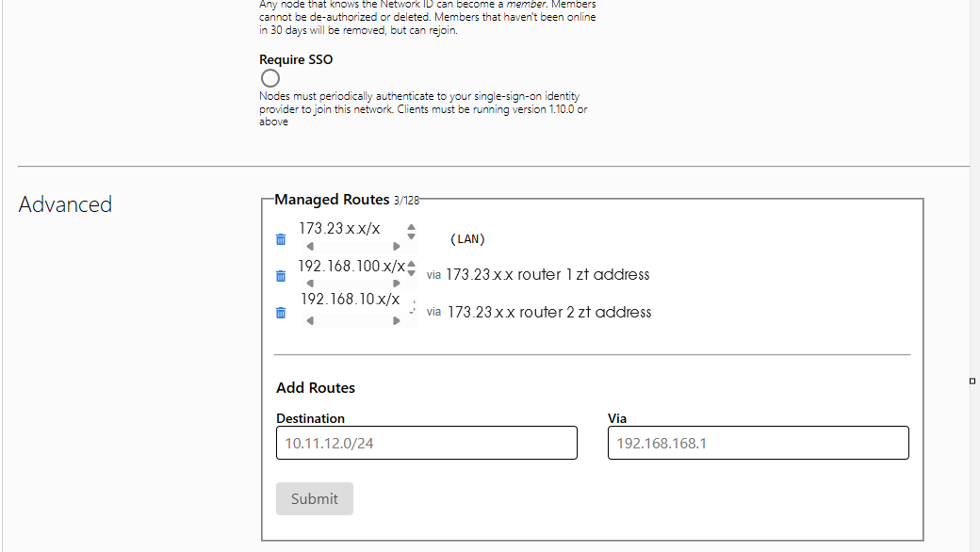Delete the 173.23.x.x/x managed route
This screenshot has width=980, height=552.
click(x=280, y=239)
